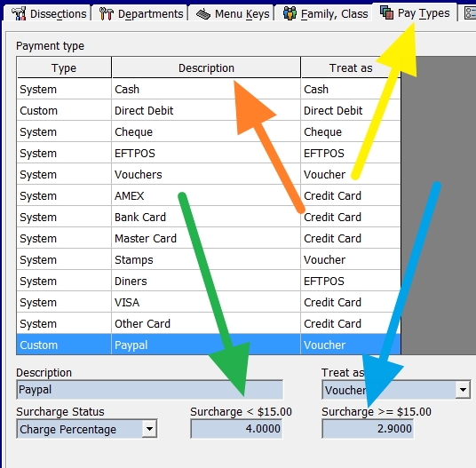This screenshot has width=476, height=468.
Task: Open the Treat as dropdown arrow
Action: click(463, 389)
